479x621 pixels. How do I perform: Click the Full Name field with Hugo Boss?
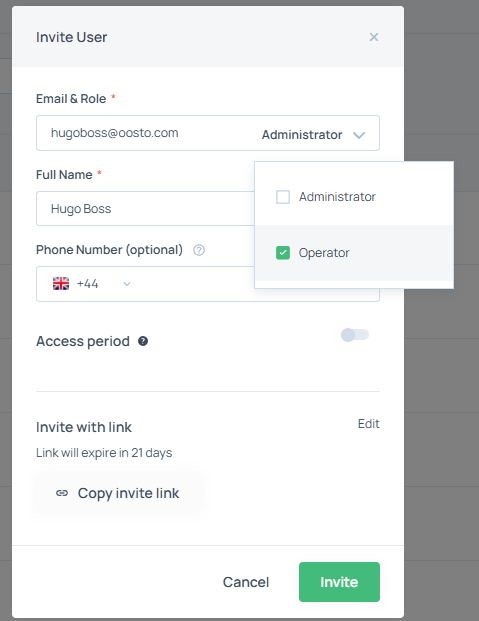click(145, 209)
